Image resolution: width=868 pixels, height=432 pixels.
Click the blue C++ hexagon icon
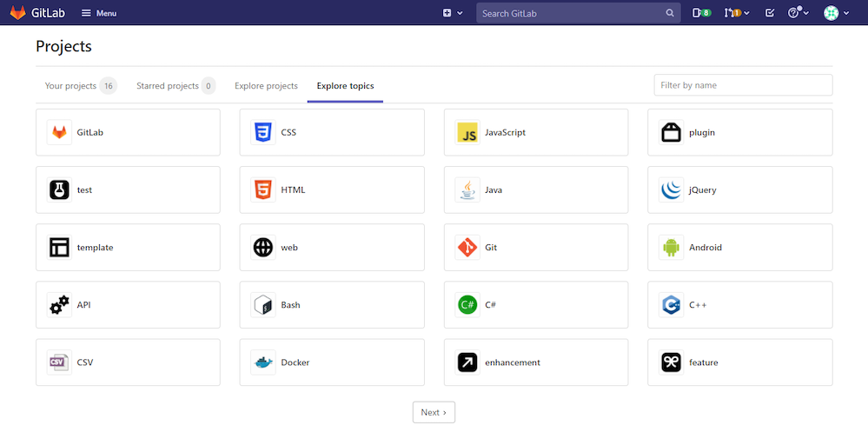[x=671, y=305]
